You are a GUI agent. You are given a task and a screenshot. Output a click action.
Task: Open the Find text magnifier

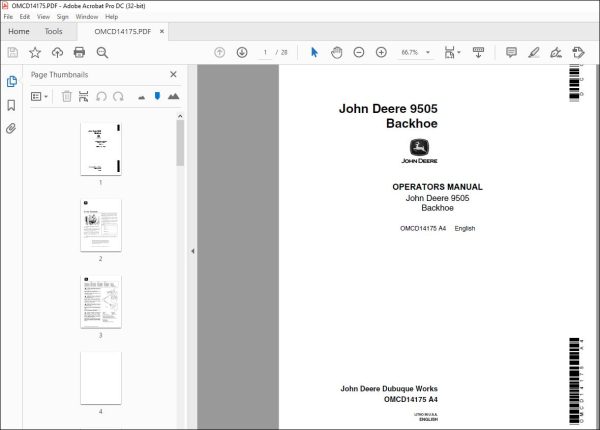pyautogui.click(x=102, y=52)
